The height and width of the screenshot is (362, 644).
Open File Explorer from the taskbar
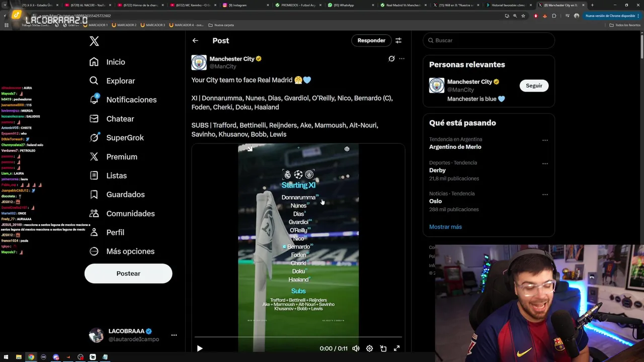(x=19, y=357)
